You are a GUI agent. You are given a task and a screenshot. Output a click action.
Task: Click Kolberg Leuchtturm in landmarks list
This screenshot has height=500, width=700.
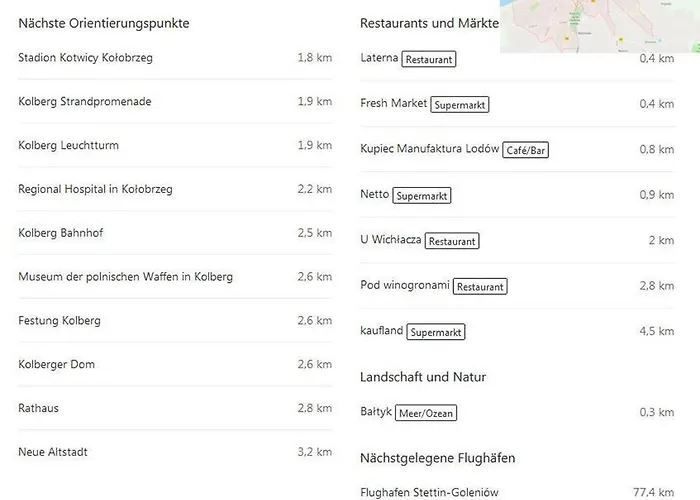point(68,146)
